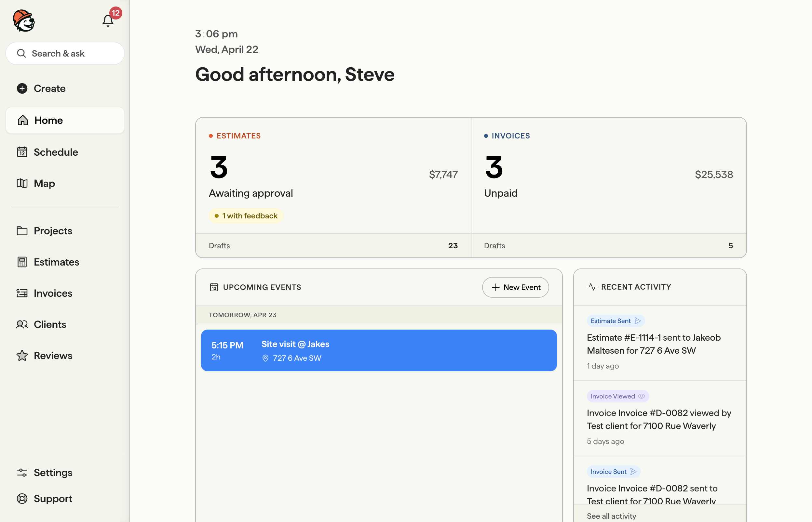Image resolution: width=812 pixels, height=522 pixels.
Task: Open Settings from the sidebar
Action: pyautogui.click(x=53, y=473)
